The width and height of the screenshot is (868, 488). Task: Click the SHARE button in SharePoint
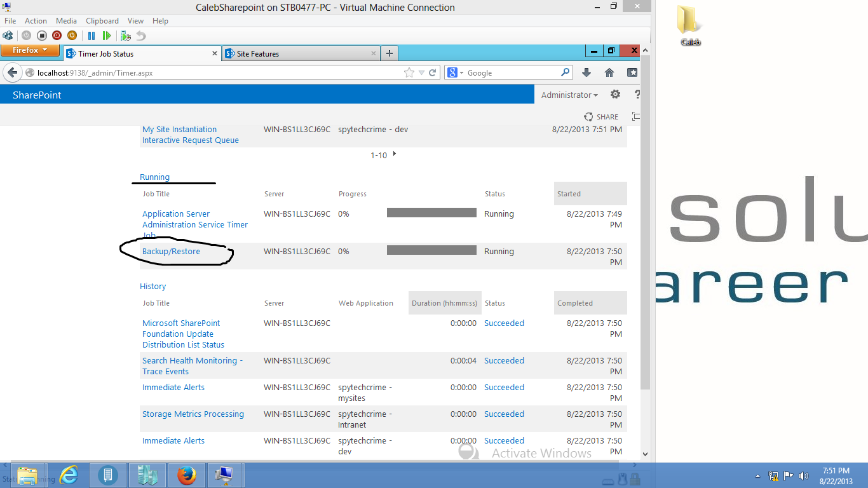(601, 117)
